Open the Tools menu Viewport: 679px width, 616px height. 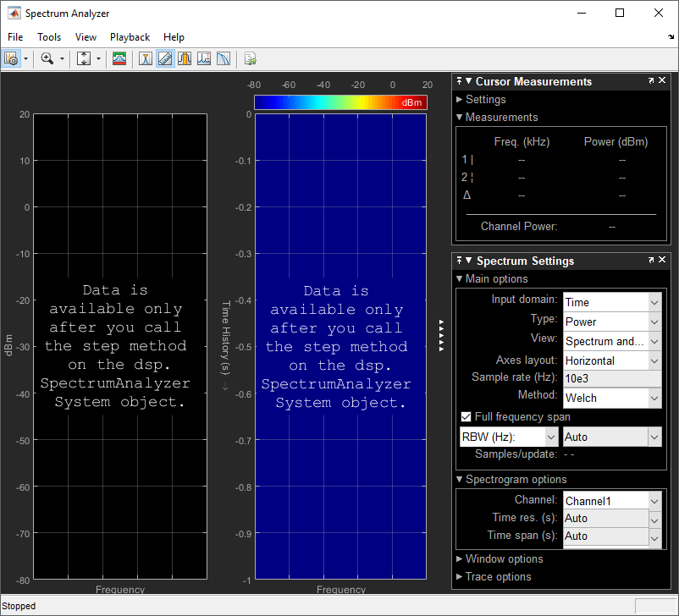49,37
